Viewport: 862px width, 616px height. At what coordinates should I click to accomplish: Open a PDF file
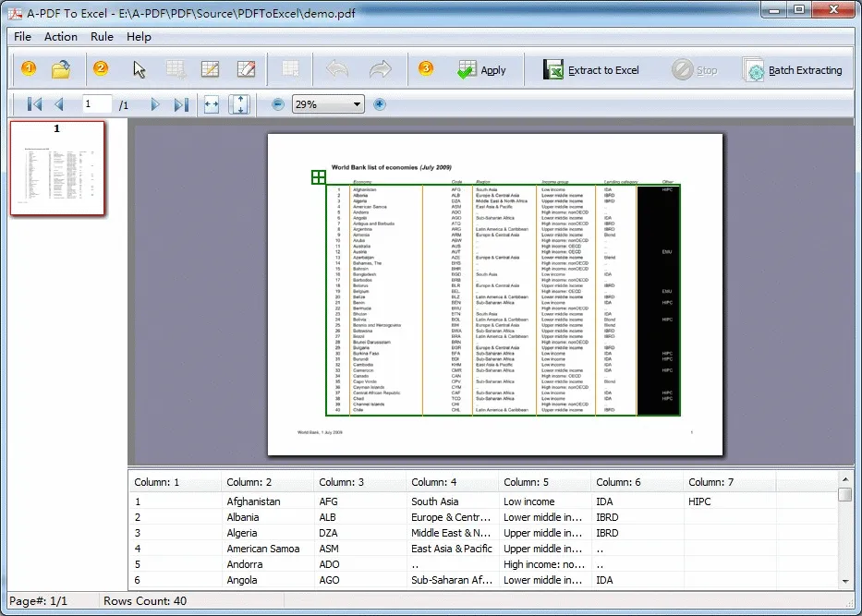[x=59, y=69]
